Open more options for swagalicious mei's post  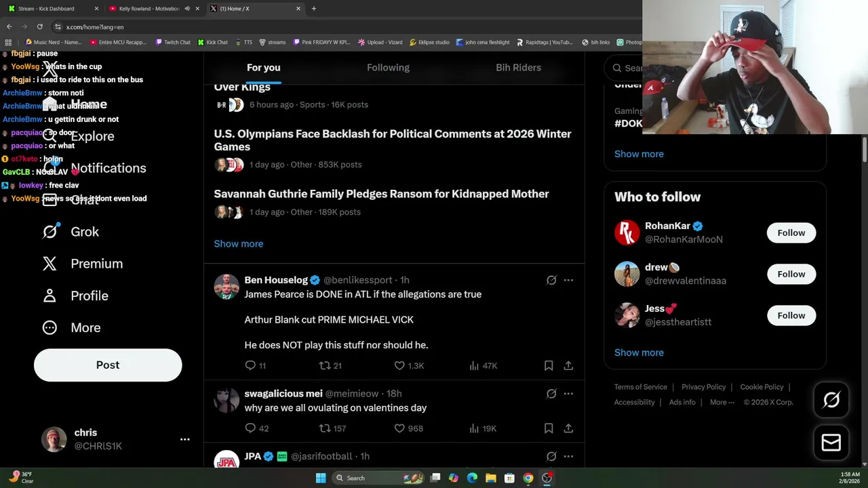(x=568, y=394)
